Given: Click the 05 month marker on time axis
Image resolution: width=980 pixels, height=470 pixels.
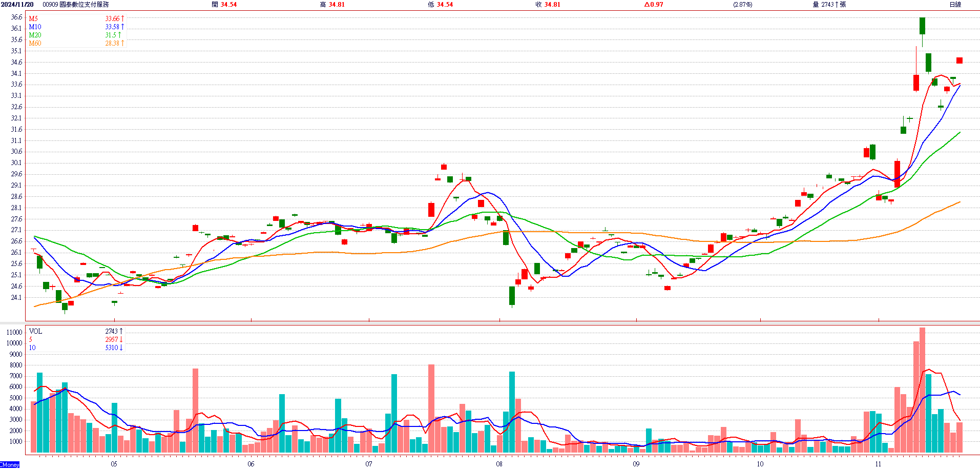Looking at the screenshot, I should point(114,464).
